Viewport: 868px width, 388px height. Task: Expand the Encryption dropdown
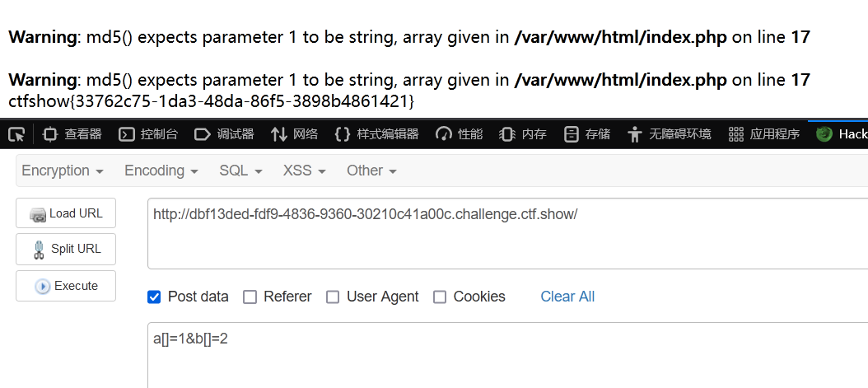coord(63,171)
